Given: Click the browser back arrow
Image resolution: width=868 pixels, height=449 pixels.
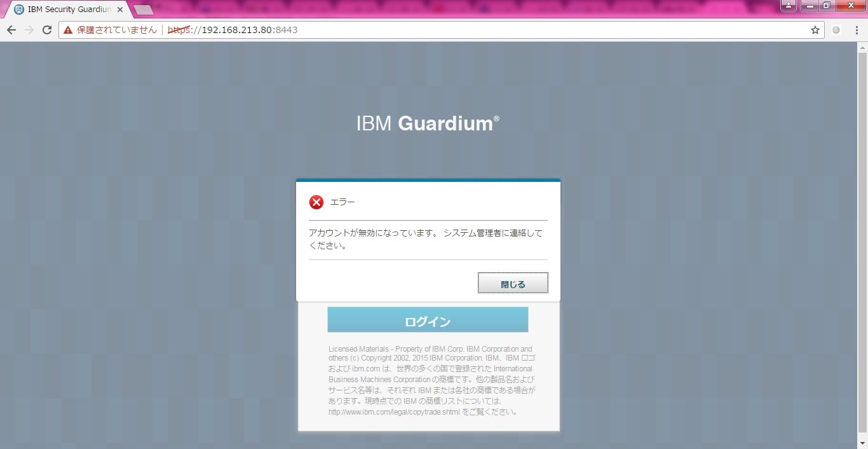Looking at the screenshot, I should (x=11, y=30).
